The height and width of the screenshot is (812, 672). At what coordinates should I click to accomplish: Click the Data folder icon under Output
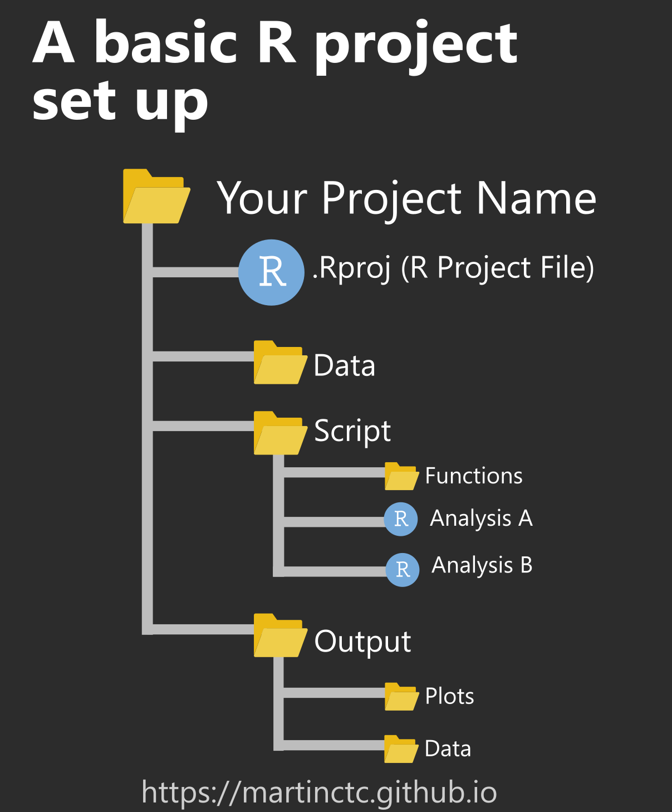pyautogui.click(x=401, y=750)
